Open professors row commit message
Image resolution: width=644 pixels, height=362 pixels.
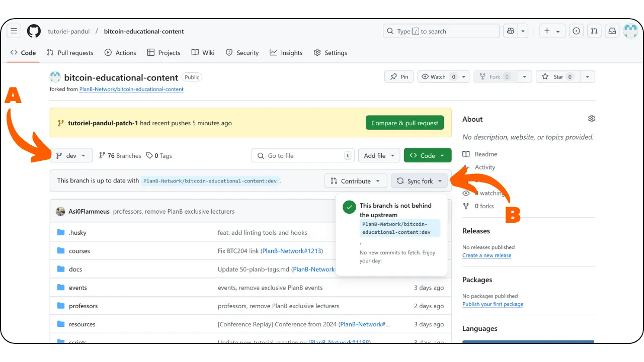point(278,306)
